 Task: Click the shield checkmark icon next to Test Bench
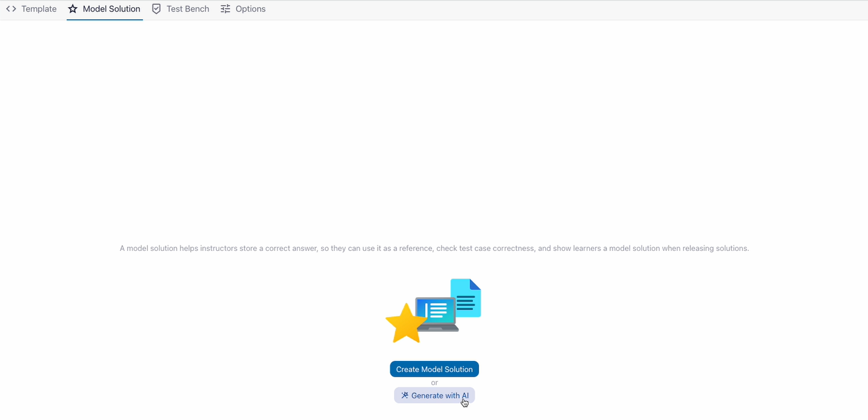tap(156, 8)
